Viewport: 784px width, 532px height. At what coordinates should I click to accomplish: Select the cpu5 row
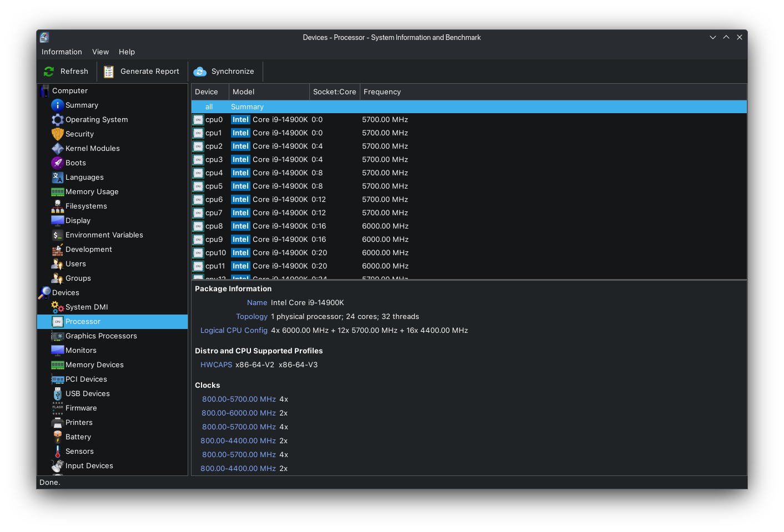[x=469, y=186]
